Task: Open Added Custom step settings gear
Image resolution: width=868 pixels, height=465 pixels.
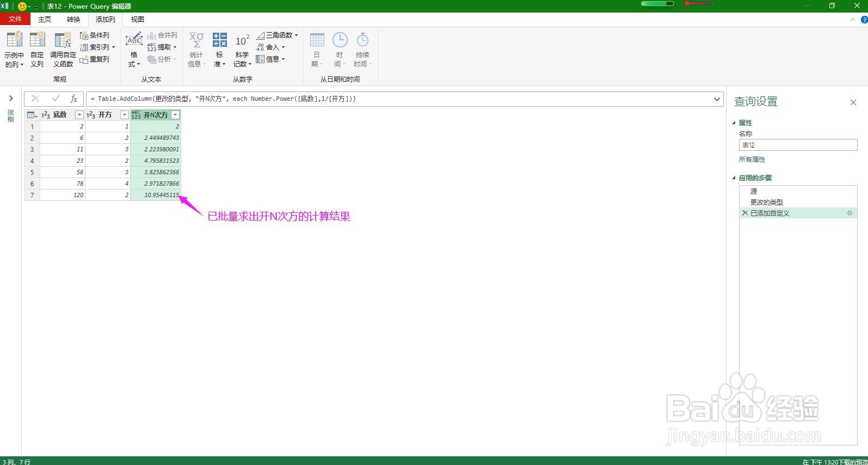Action: [x=849, y=213]
